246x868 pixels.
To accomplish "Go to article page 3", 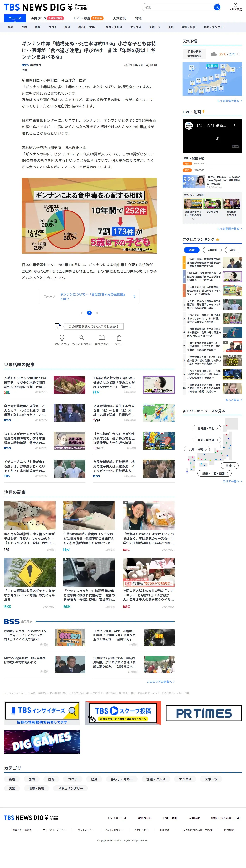I will 97,313.
